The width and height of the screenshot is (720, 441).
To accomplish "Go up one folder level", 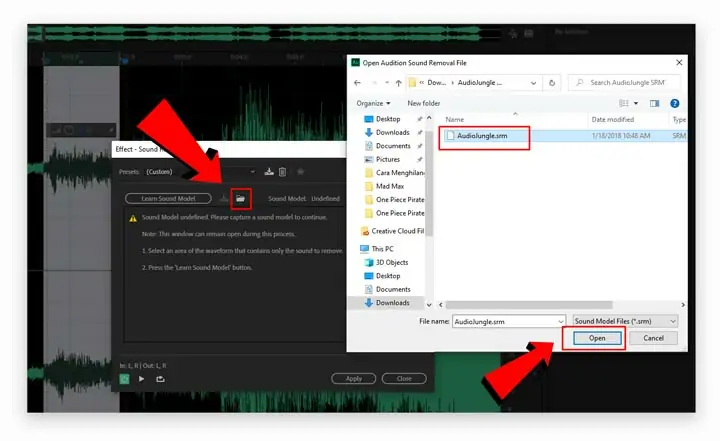I will 398,83.
